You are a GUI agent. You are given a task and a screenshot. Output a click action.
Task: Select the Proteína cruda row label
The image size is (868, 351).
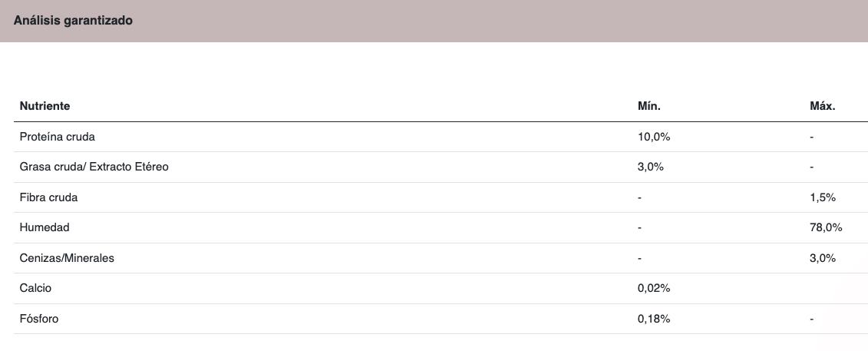57,137
